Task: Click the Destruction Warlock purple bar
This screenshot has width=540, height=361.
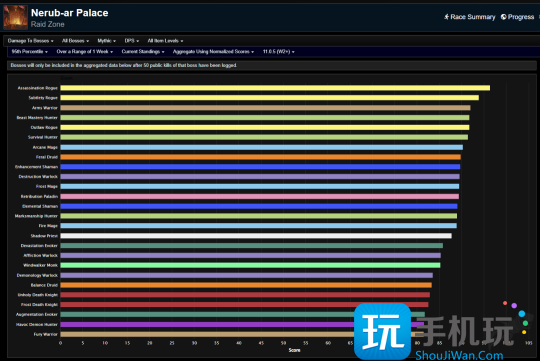Action: click(260, 176)
